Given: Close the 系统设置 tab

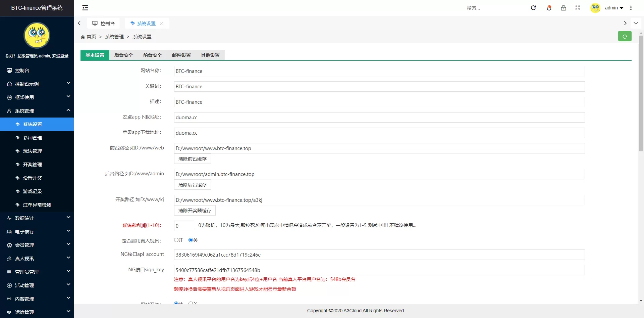Looking at the screenshot, I should point(161,24).
